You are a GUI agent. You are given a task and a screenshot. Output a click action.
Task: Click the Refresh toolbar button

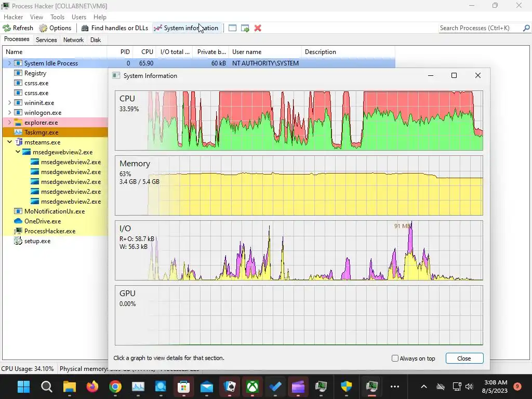coord(18,28)
